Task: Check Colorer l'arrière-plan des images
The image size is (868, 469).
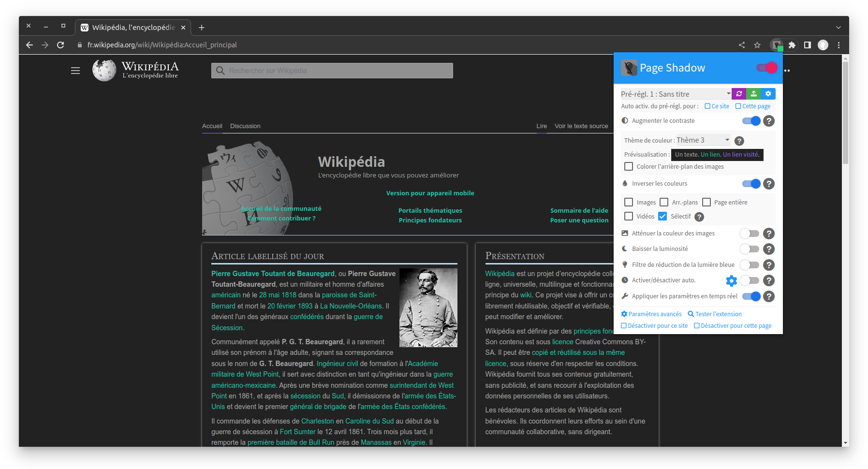Action: [x=629, y=166]
